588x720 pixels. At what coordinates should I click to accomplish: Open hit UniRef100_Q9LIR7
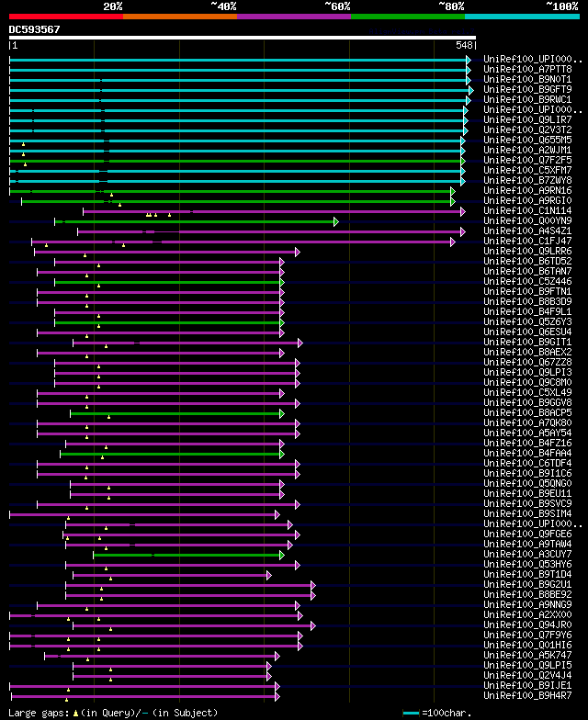pos(527,119)
